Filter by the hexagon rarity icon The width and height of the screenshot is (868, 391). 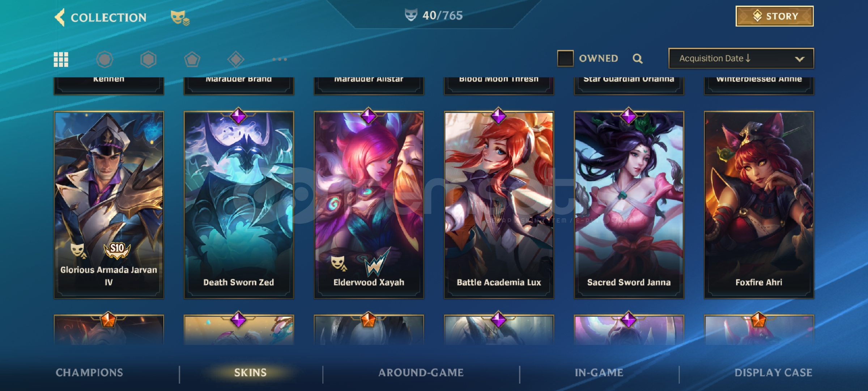148,59
